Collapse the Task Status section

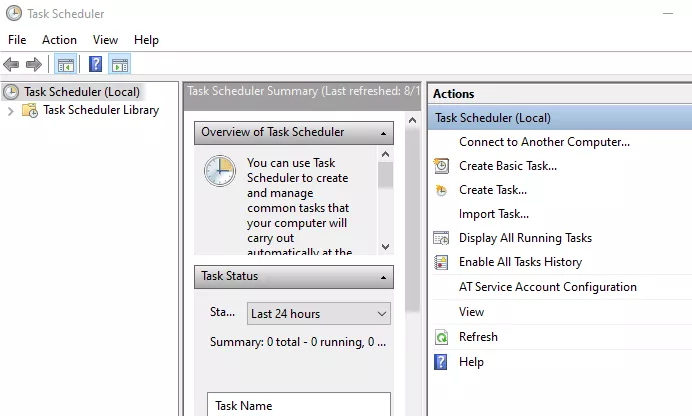click(x=384, y=277)
